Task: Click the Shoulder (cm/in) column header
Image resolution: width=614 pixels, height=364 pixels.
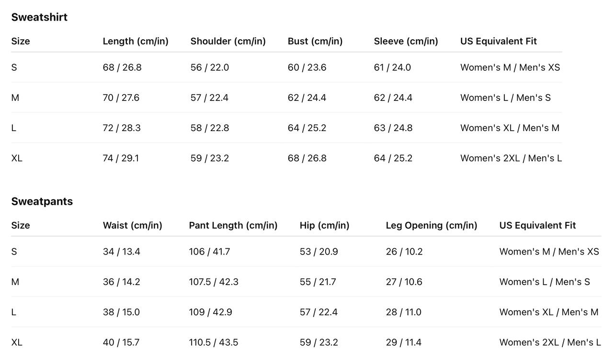Action: (228, 41)
